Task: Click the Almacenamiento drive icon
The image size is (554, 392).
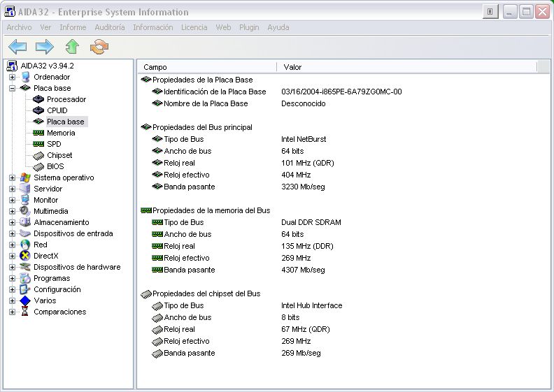Action: [x=25, y=222]
